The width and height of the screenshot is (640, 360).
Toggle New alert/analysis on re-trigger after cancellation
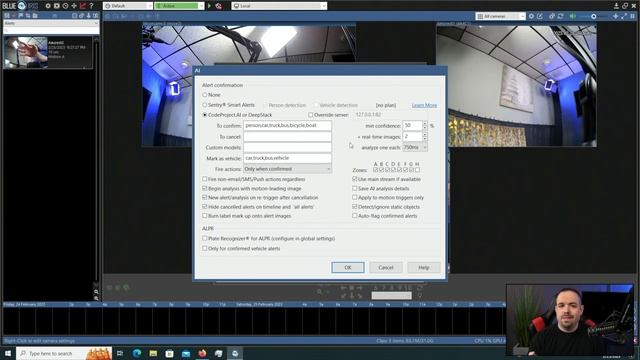click(205, 198)
